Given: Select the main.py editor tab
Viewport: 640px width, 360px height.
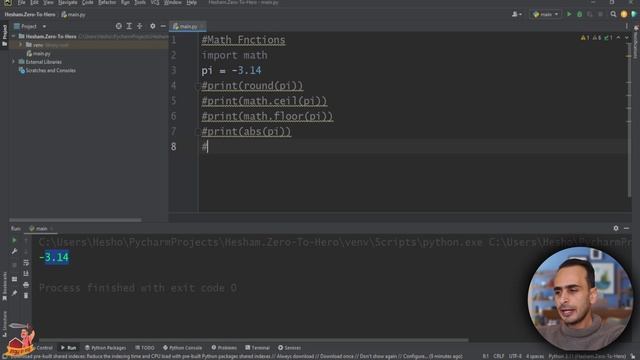Looking at the screenshot, I should [188, 27].
